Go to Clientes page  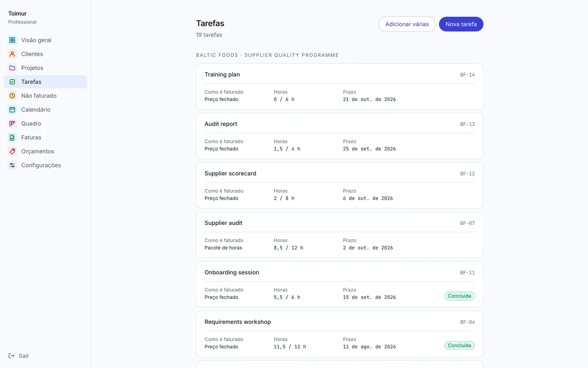point(46,54)
